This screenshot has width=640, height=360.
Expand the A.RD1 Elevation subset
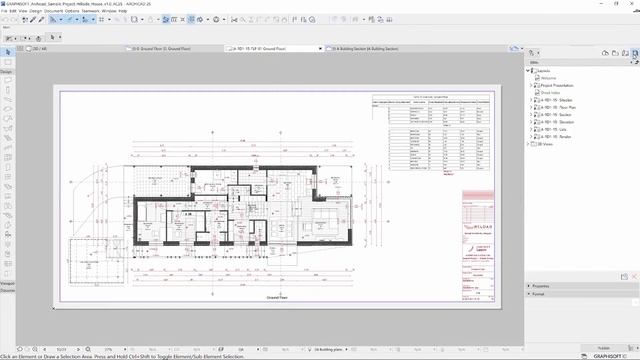(x=531, y=122)
